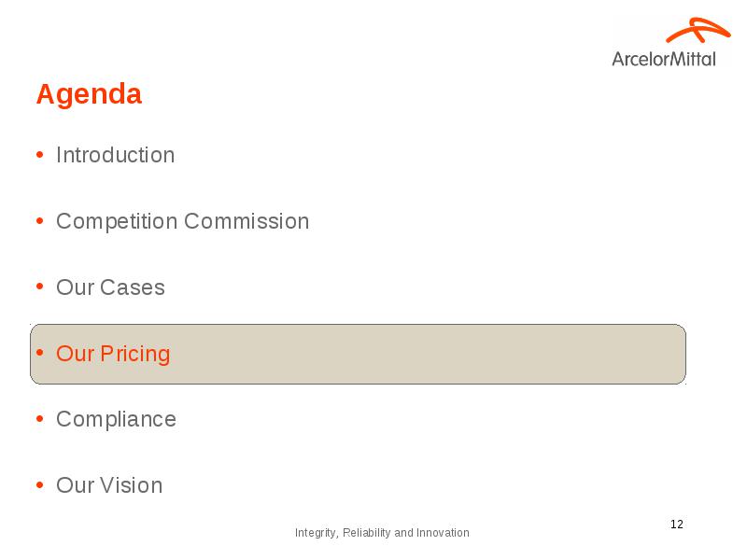
Task: Select the Introduction agenda item
Action: pos(115,155)
